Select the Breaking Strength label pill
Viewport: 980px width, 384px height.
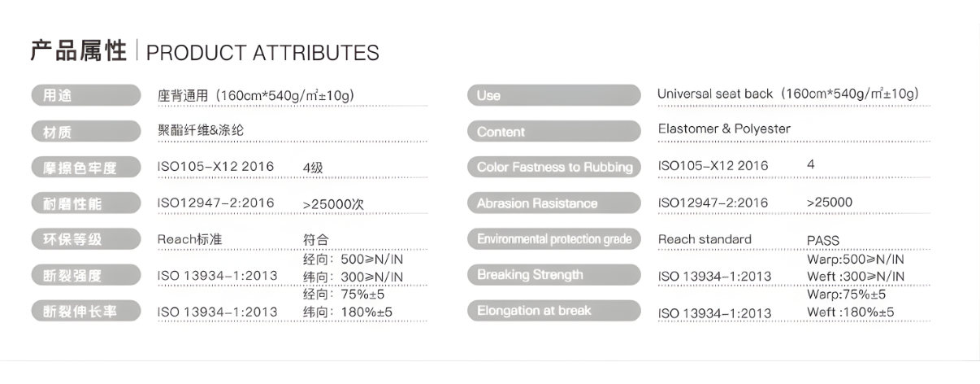(552, 275)
